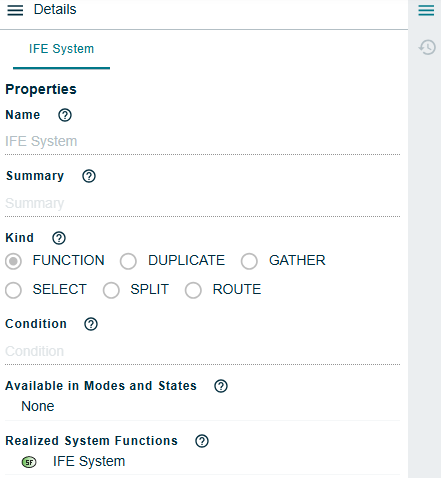
Task: Select the GATHER kind radio button
Action: (249, 261)
